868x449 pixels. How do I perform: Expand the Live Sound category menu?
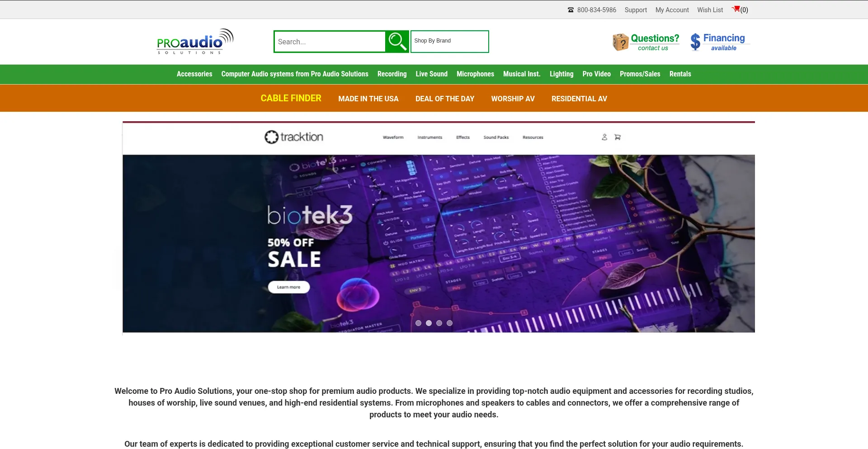432,74
